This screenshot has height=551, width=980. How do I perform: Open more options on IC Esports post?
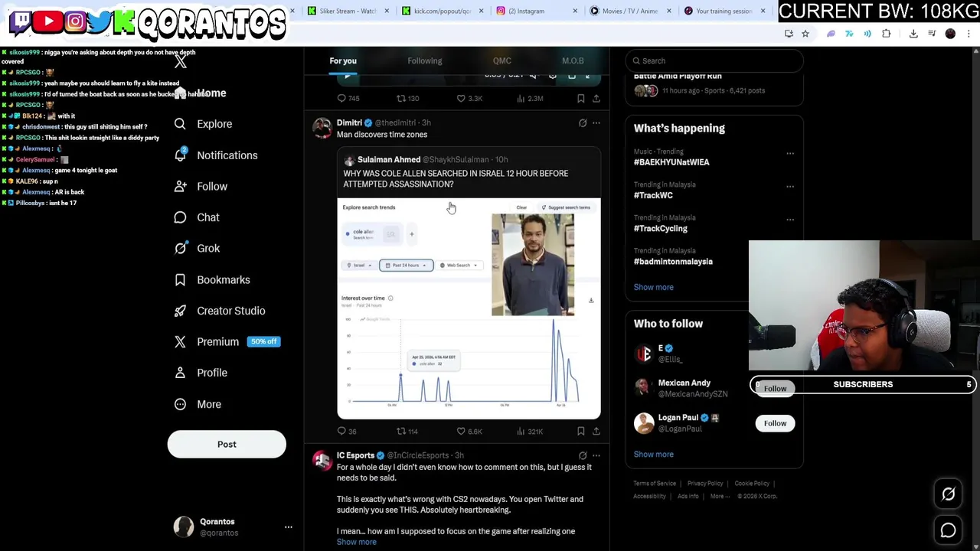pyautogui.click(x=596, y=455)
